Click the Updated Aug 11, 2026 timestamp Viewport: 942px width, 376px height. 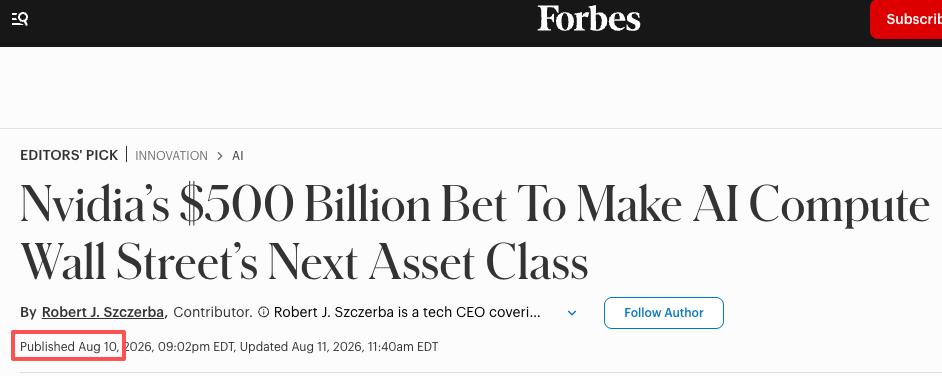pyautogui.click(x=339, y=347)
